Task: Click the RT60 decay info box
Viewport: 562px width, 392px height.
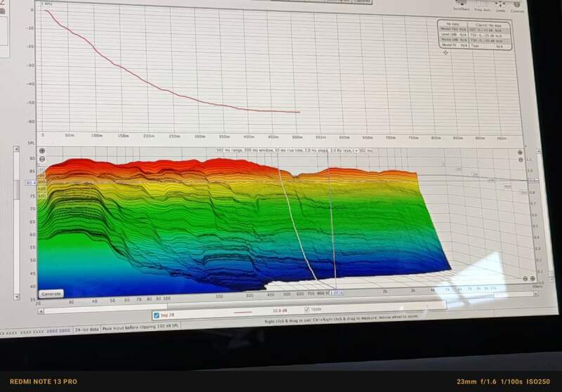Action: click(x=475, y=34)
